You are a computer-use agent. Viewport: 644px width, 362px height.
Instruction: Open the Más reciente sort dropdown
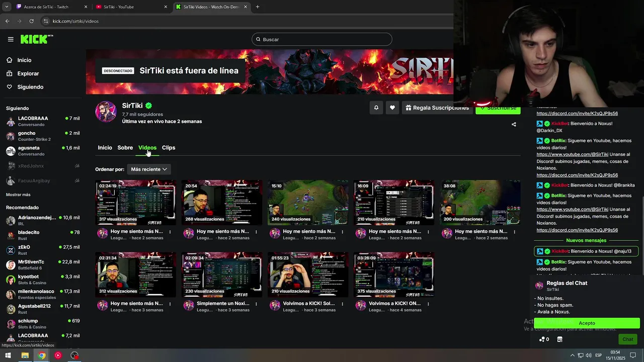149,169
